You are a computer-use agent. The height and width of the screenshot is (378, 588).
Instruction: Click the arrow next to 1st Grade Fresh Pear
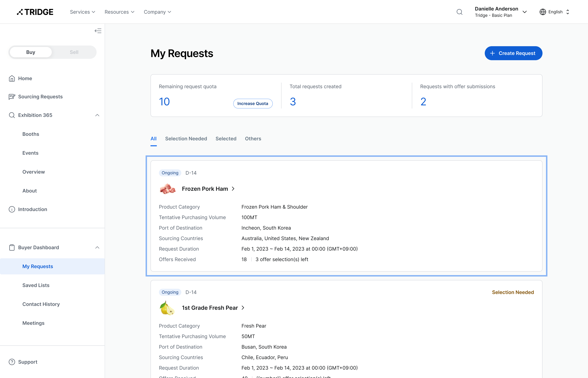coord(243,308)
